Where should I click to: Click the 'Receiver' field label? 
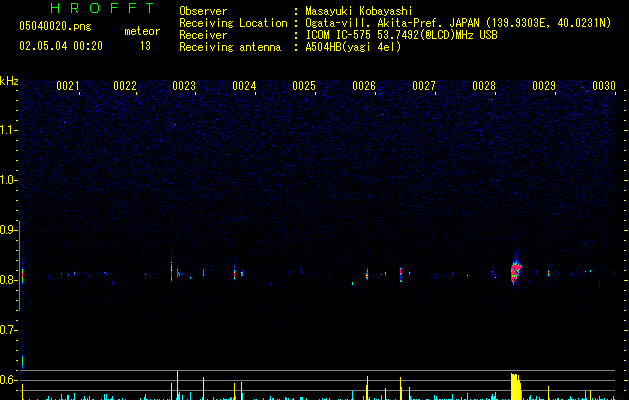203,35
